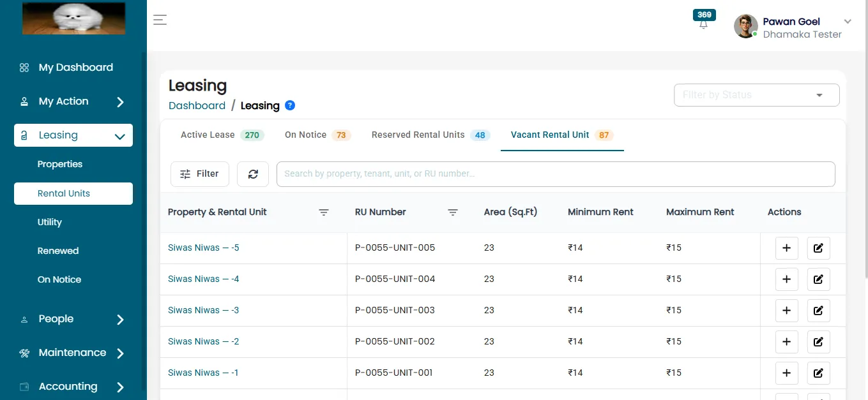The height and width of the screenshot is (400, 868).
Task: Open Properties under Leasing
Action: coord(60,164)
